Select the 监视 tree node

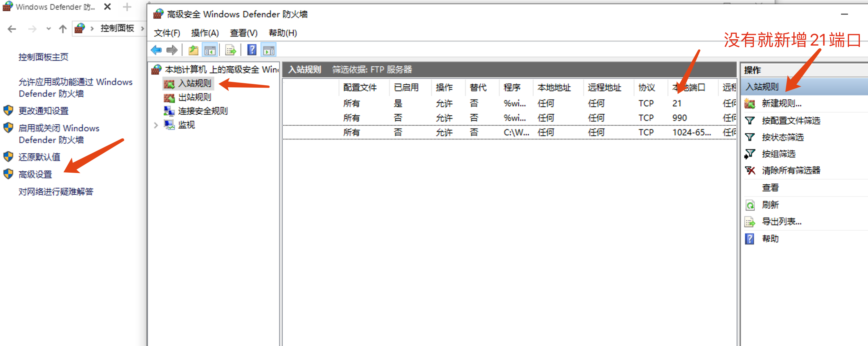pos(187,125)
